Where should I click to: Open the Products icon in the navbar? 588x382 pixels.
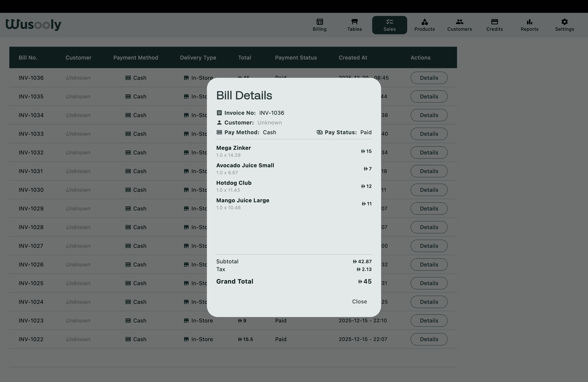click(424, 22)
